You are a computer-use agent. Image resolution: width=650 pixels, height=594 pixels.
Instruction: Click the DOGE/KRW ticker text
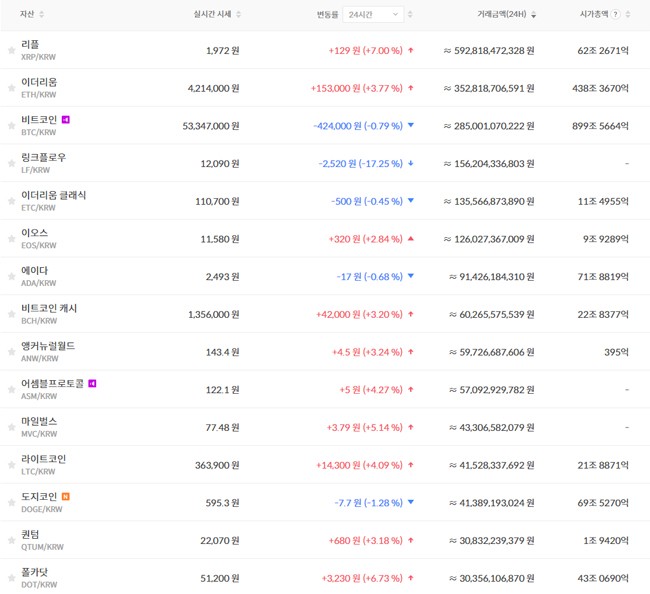(41, 509)
